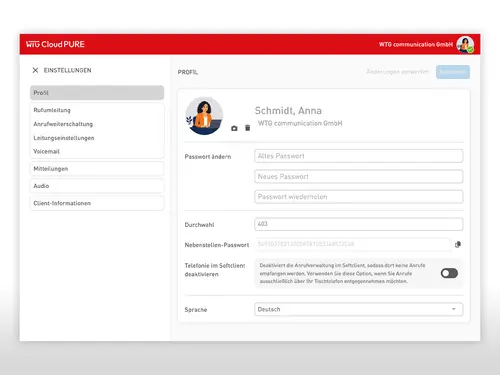The height and width of the screenshot is (375, 500).
Task: Open the Sprache dropdown showing Deutsch
Action: 359,309
